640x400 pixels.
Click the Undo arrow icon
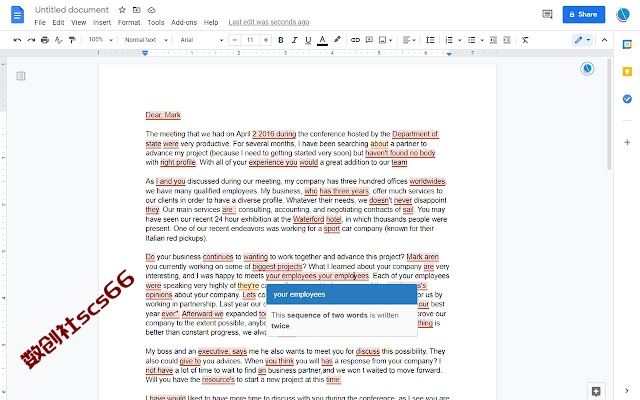tap(17, 40)
